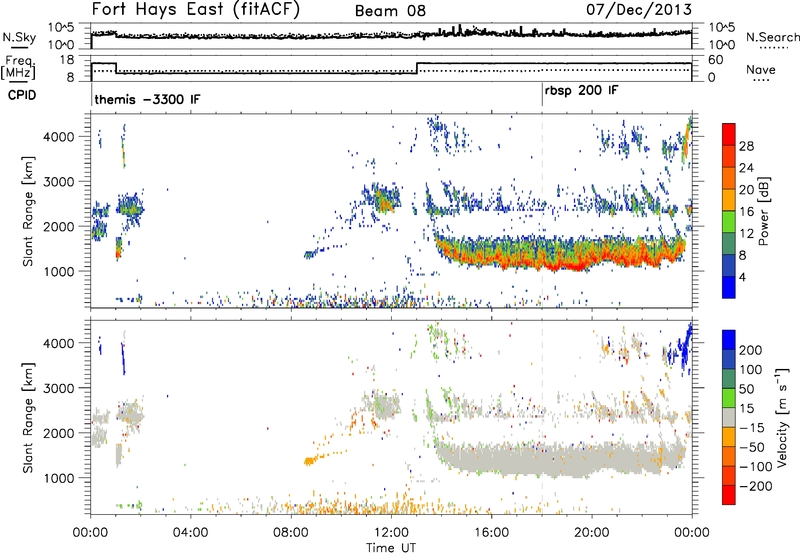
Task: Click the "08:00" time axis label
Action: (x=290, y=532)
